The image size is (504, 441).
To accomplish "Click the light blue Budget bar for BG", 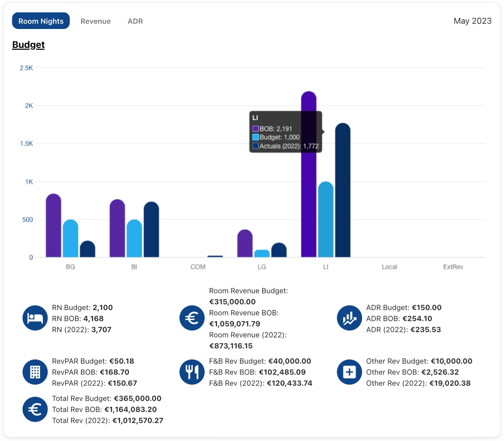I will tap(71, 240).
